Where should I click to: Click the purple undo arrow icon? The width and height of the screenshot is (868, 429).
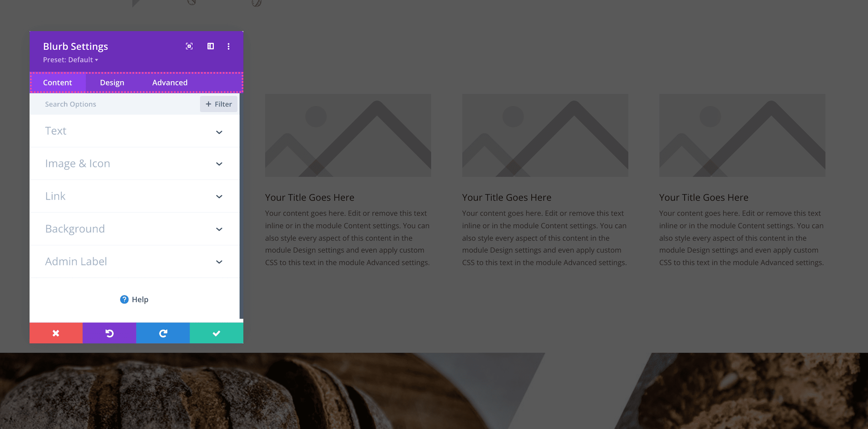110,333
